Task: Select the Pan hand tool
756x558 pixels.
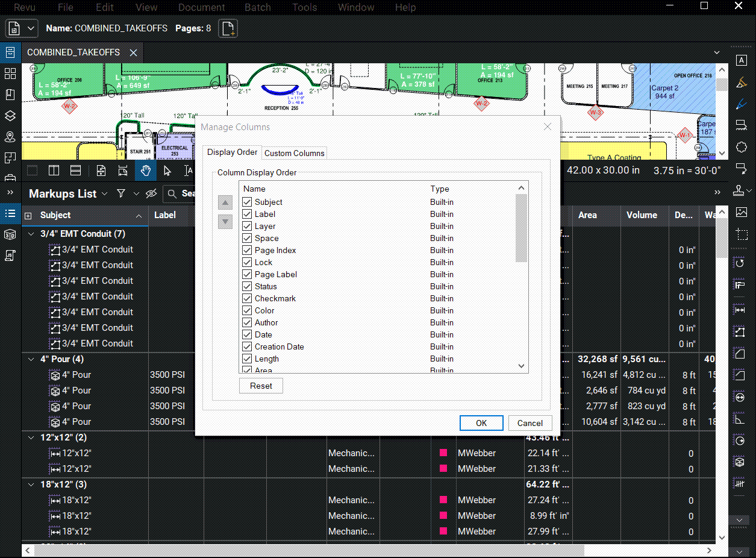Action: coord(145,171)
